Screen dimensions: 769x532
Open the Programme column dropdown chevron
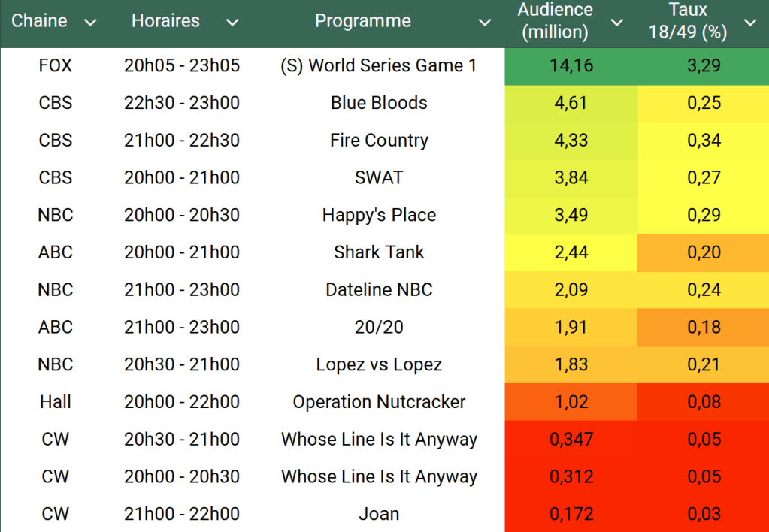(x=485, y=23)
